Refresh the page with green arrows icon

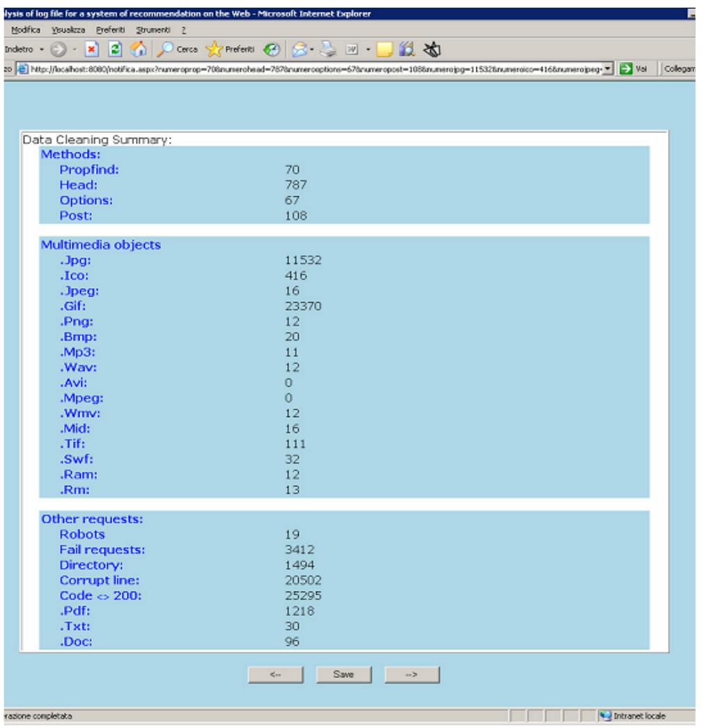click(115, 49)
